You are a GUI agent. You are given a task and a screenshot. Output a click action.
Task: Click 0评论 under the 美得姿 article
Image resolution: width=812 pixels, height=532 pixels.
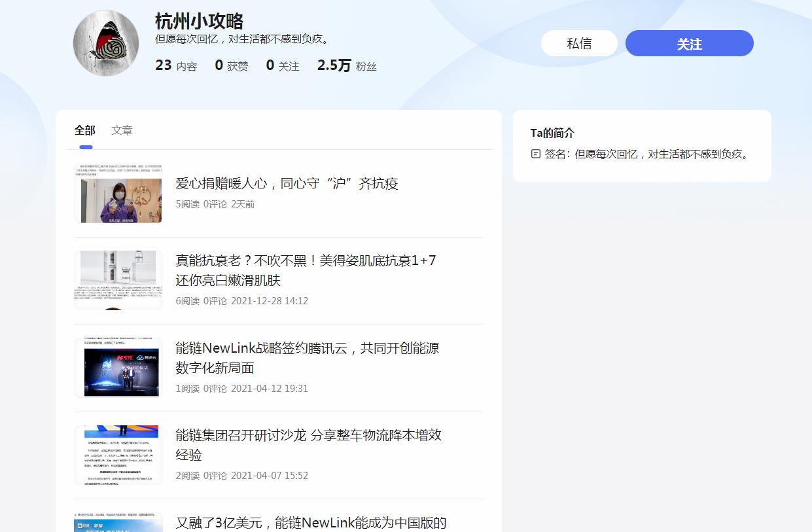[x=215, y=301]
